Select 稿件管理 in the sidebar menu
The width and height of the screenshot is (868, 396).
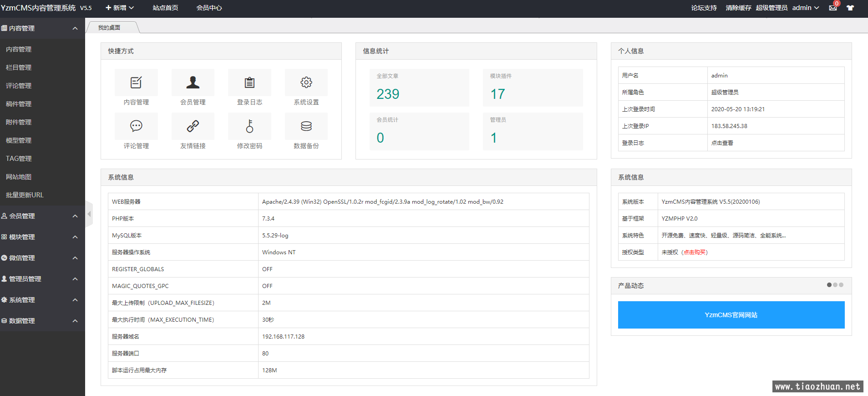click(x=19, y=104)
